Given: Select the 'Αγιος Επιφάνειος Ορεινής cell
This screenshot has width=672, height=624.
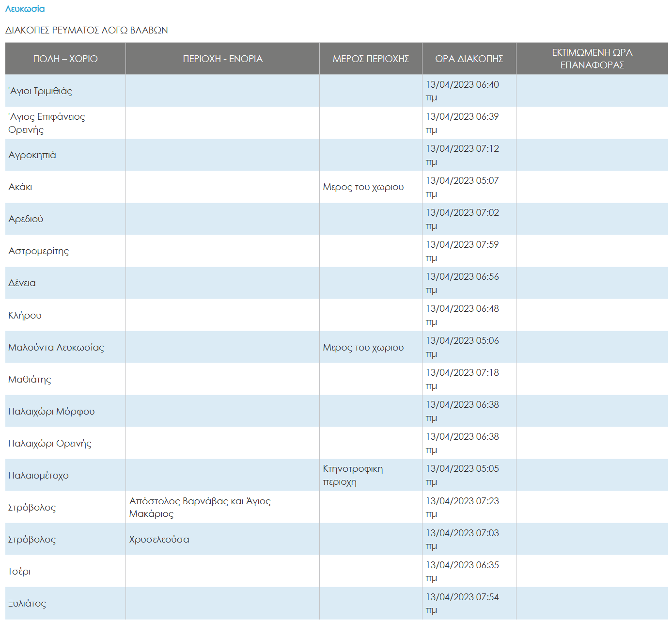Looking at the screenshot, I should 65,123.
